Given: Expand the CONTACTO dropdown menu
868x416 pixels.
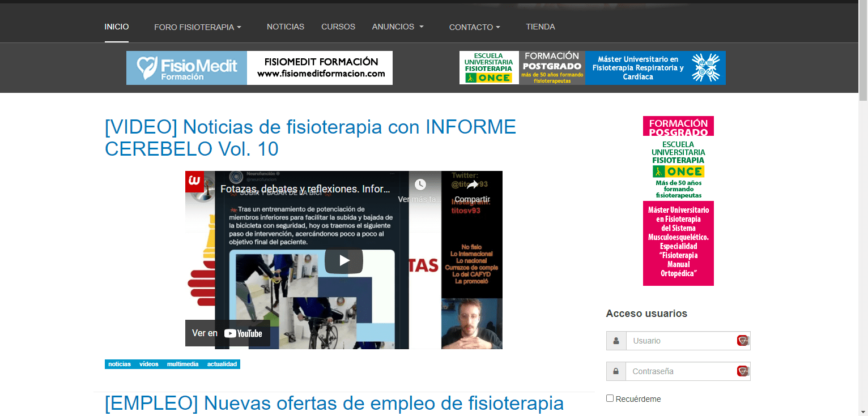Looking at the screenshot, I should [x=475, y=27].
